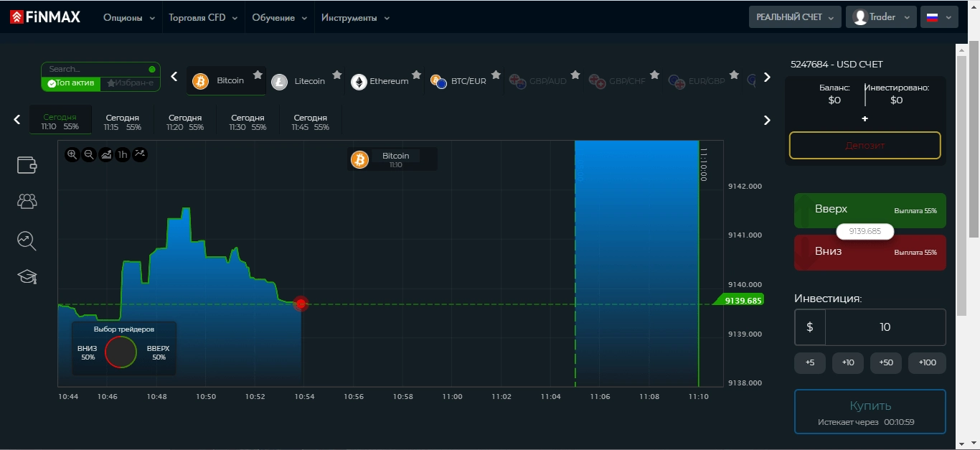Click the asset Search field
The height and width of the screenshot is (450, 980).
click(x=100, y=69)
